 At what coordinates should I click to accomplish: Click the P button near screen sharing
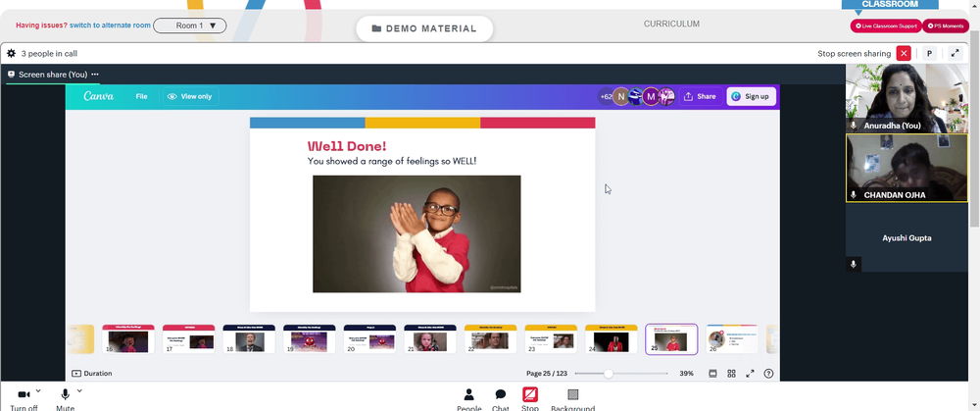(929, 54)
